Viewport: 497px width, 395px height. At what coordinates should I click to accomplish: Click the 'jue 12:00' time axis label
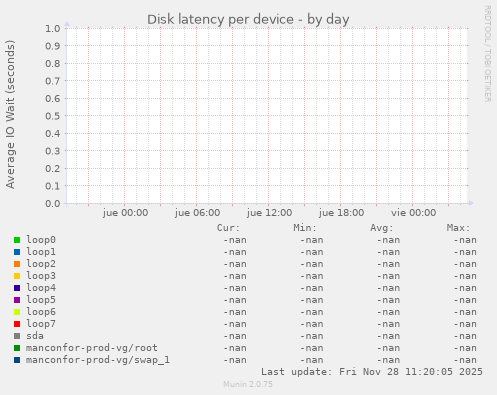pos(269,213)
